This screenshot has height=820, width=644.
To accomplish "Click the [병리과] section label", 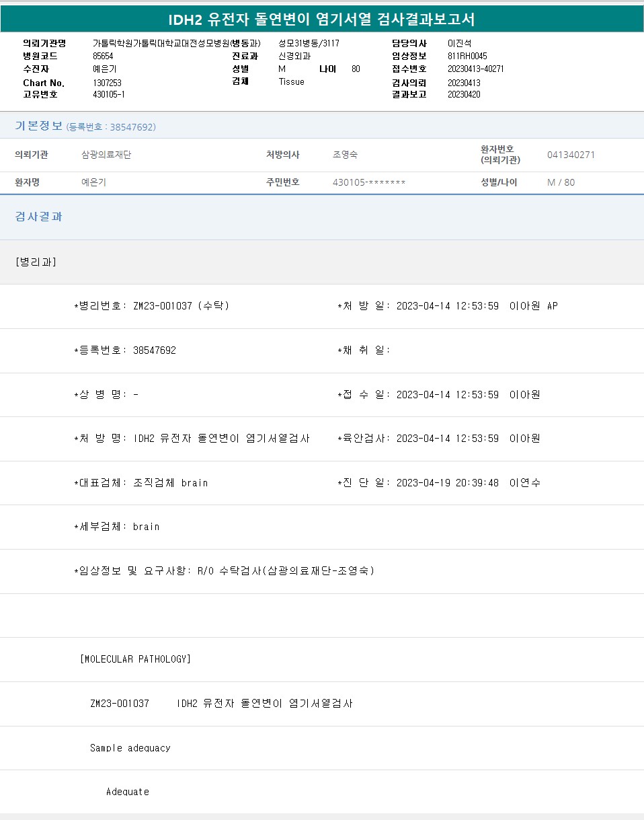I will pos(36,262).
